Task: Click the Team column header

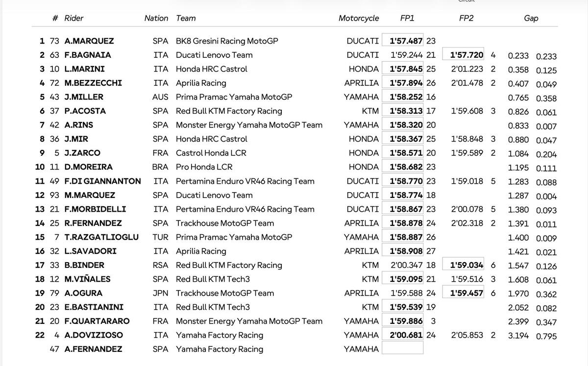Action: pos(186,18)
